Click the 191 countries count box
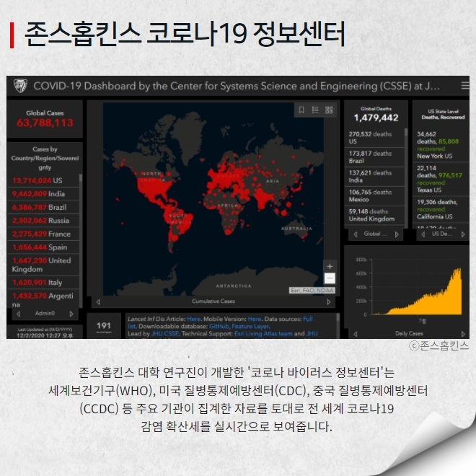476x476 pixels. click(x=104, y=326)
